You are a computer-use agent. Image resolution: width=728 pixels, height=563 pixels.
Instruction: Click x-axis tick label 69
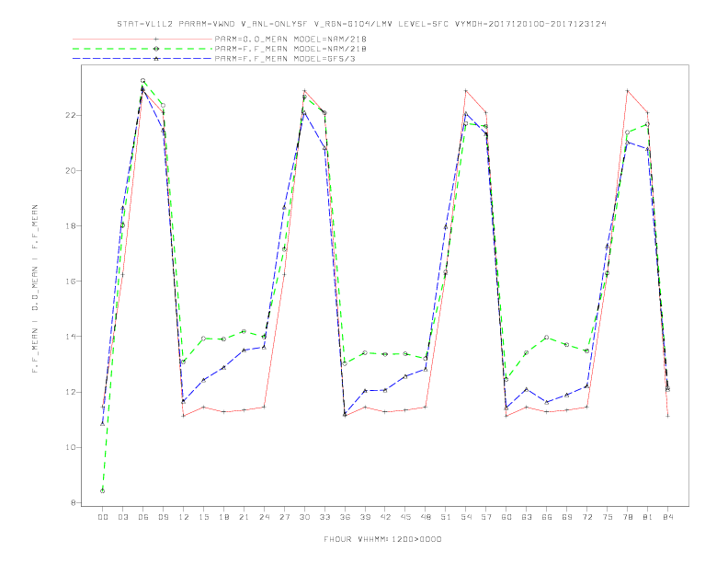click(567, 517)
